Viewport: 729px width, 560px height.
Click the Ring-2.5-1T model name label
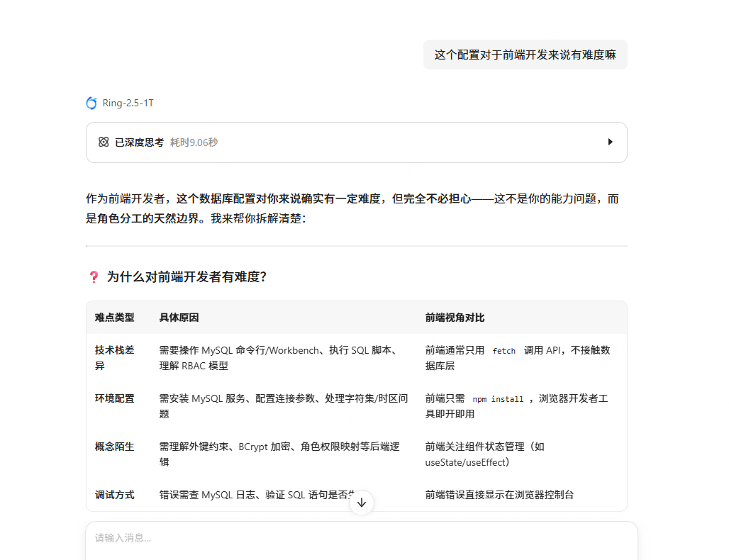click(x=128, y=103)
